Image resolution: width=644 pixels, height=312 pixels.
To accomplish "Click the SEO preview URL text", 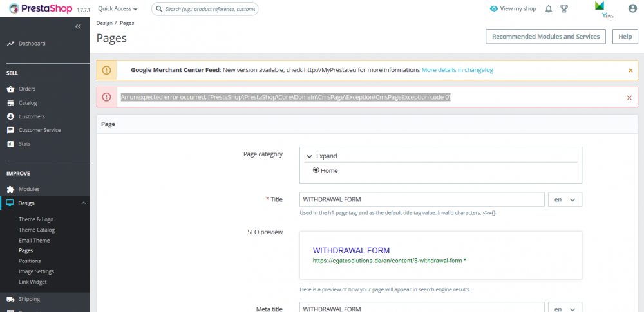I will pyautogui.click(x=387, y=261).
